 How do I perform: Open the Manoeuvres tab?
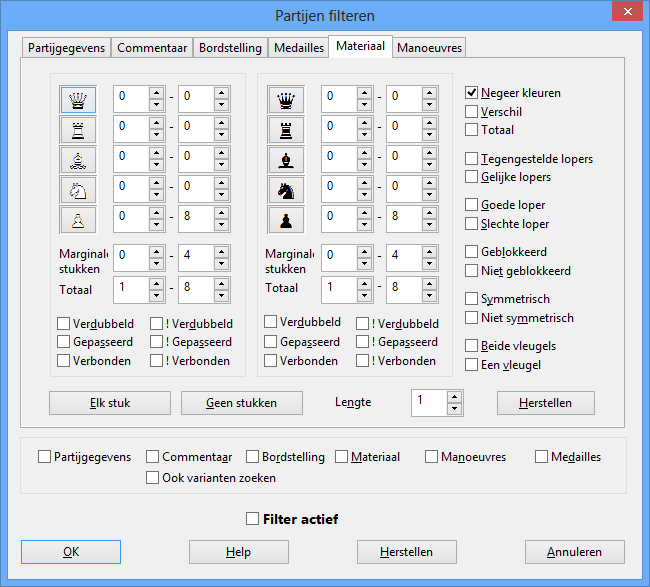tap(429, 48)
